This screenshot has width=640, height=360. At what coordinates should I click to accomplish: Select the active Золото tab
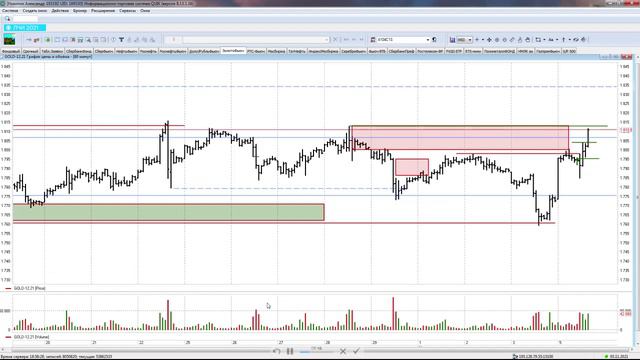coord(233,51)
